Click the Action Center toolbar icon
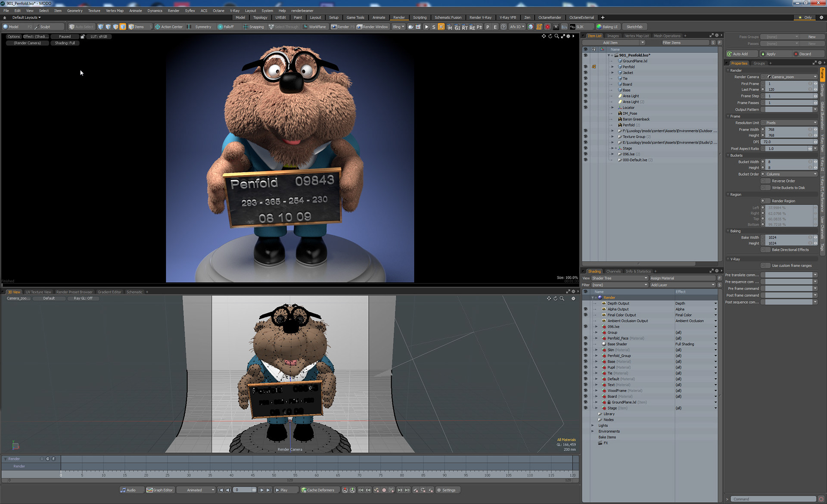827x504 pixels. tap(158, 27)
